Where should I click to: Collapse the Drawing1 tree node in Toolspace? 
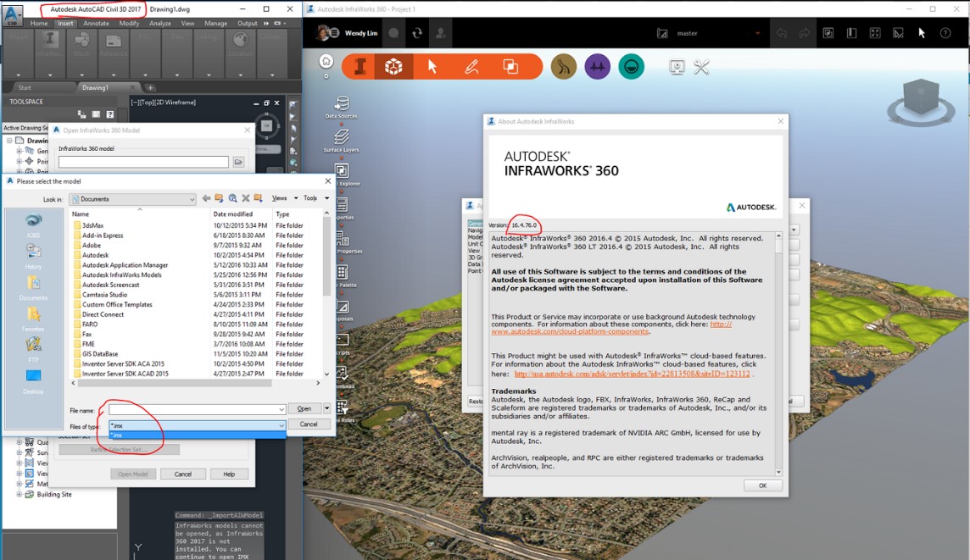click(9, 141)
